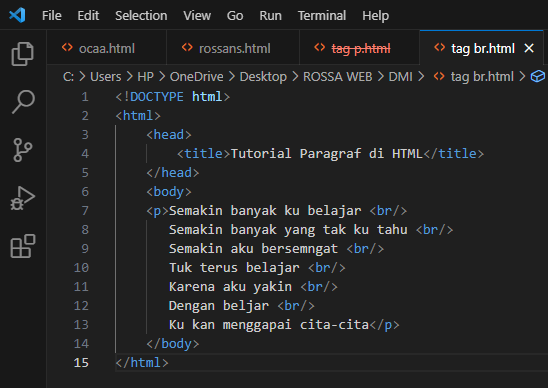Image resolution: width=548 pixels, height=388 pixels.
Task: Click the C: breadcrumb segment
Action: tap(68, 77)
